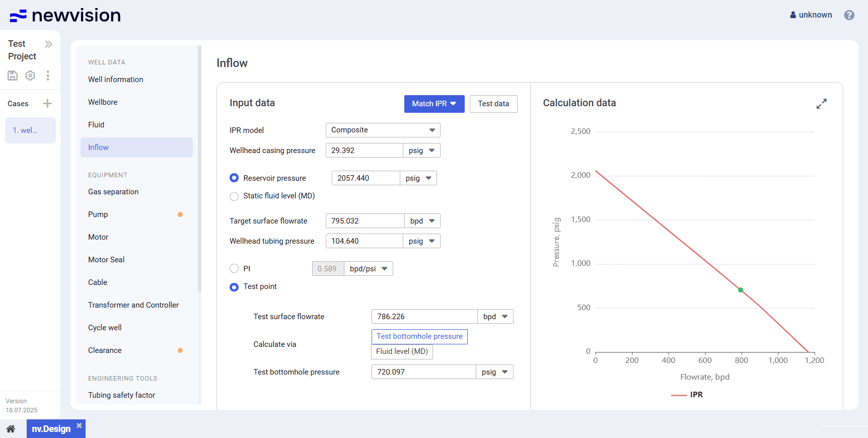Change Target surface flowrate unit bpd
The width and height of the screenshot is (868, 438).
(422, 221)
